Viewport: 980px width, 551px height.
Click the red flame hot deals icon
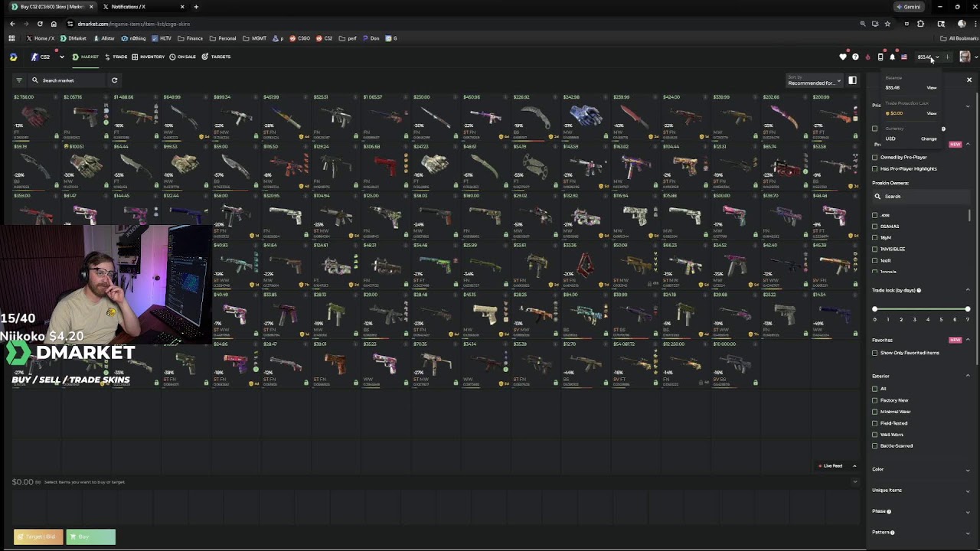pos(867,57)
